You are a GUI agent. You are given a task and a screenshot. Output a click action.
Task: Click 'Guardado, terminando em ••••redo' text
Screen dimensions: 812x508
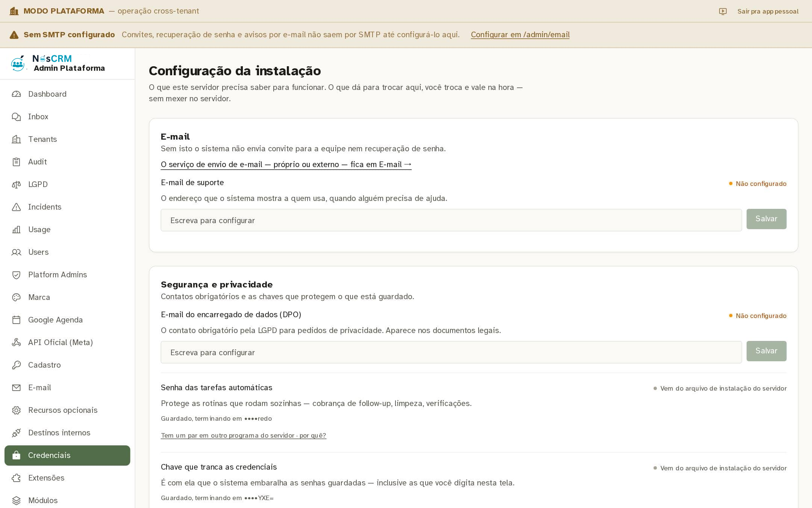point(216,418)
